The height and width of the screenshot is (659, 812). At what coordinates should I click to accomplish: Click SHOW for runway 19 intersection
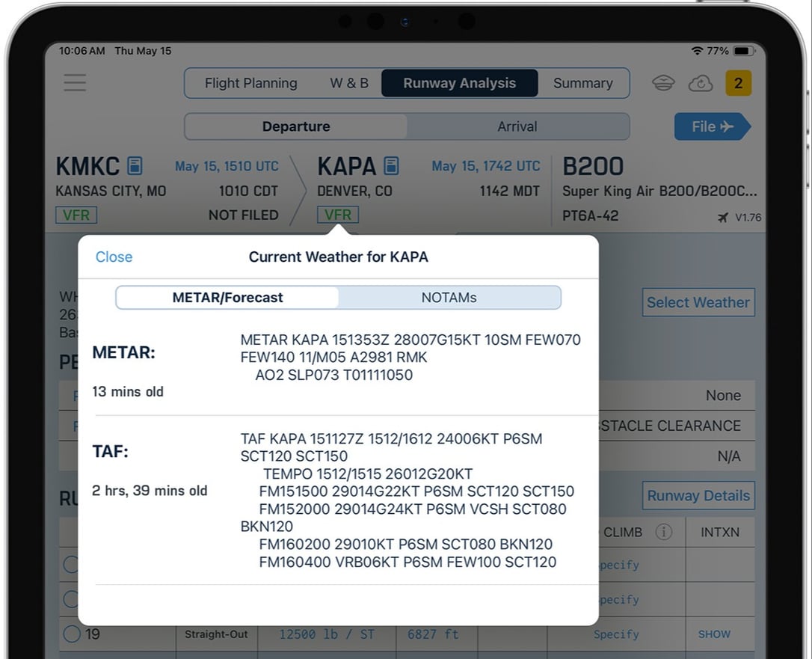[713, 634]
